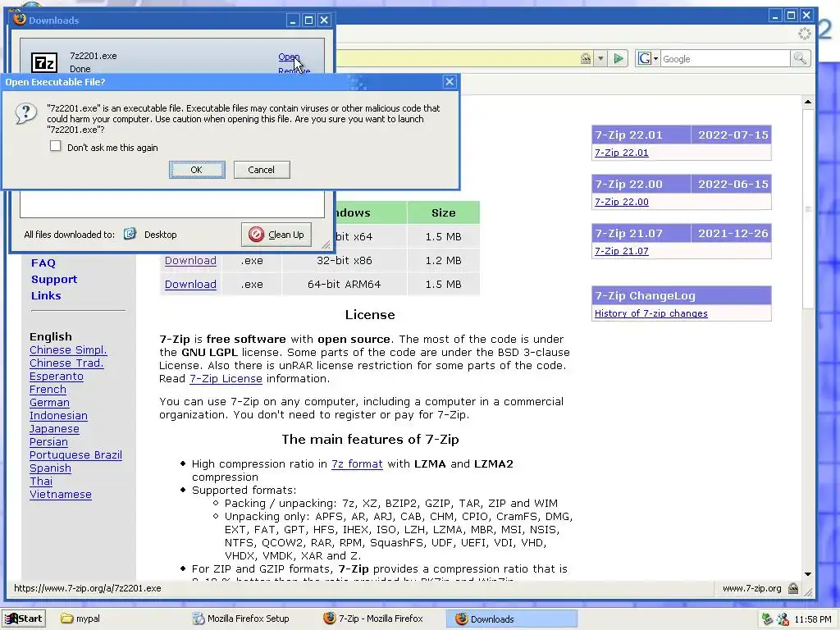This screenshot has height=630, width=840.
Task: Open the Google search engine dropdown
Action: [x=648, y=58]
